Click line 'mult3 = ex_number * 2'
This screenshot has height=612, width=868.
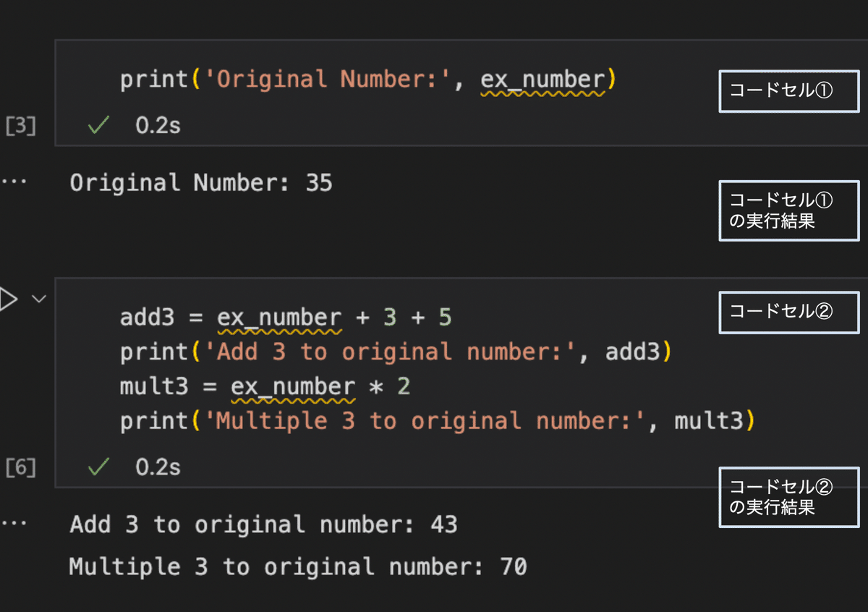pyautogui.click(x=265, y=387)
